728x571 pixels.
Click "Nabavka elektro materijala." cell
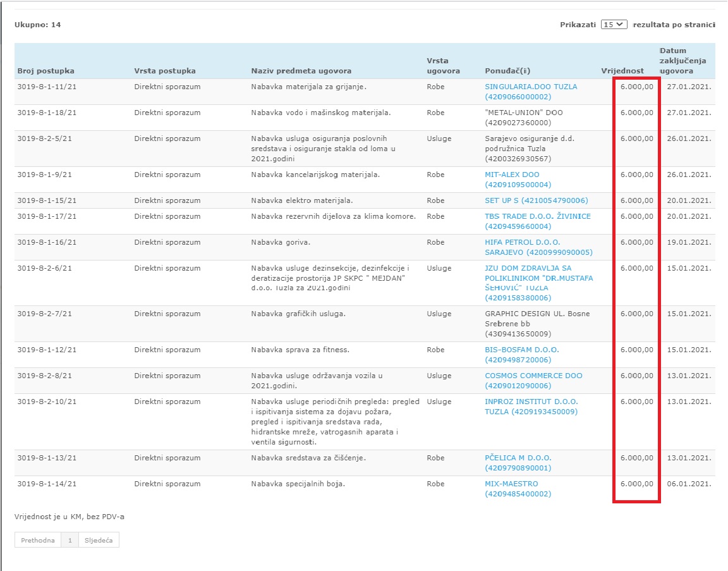[x=302, y=200]
